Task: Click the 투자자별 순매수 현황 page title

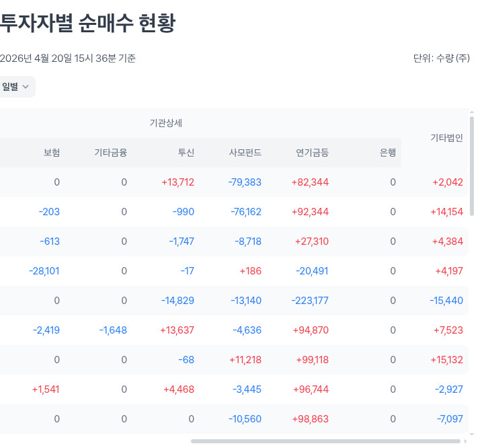Action: (87, 24)
